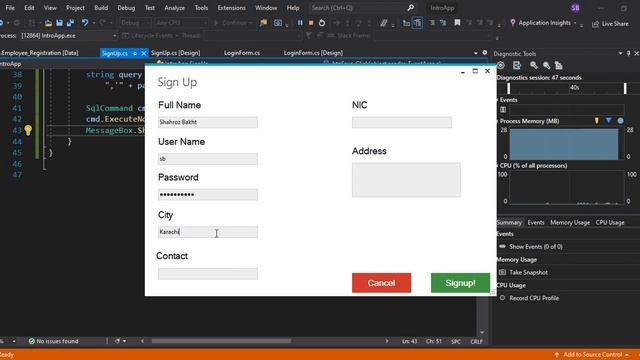Click the Save All toolbar icon

point(70,23)
